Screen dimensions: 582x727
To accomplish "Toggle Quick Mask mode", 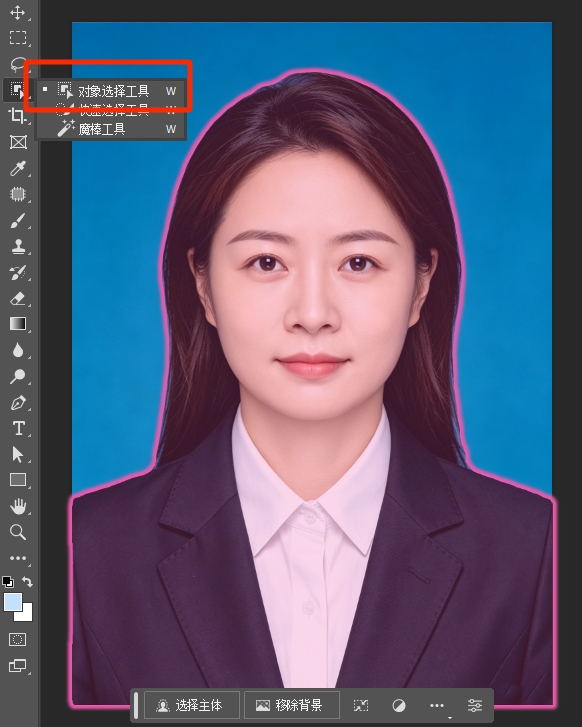I will pyautogui.click(x=18, y=640).
